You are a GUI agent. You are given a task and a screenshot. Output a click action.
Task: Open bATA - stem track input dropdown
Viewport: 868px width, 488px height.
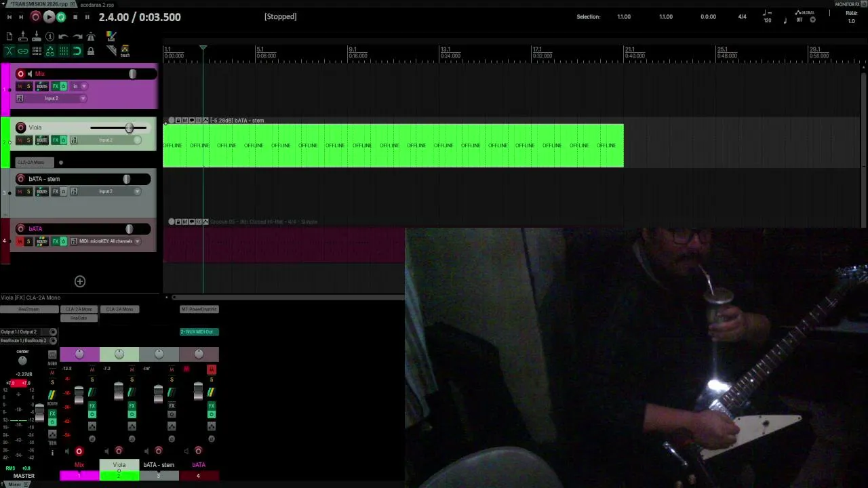[110, 191]
